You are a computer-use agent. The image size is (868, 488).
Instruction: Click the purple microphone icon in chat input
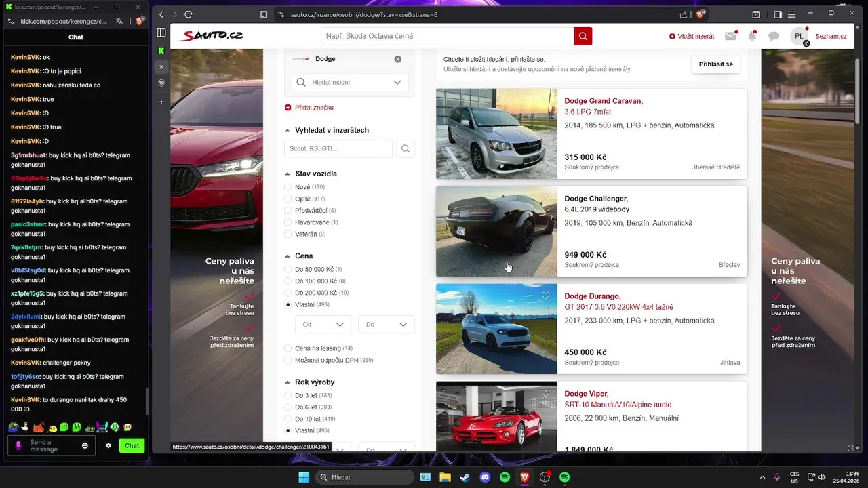coord(18,445)
